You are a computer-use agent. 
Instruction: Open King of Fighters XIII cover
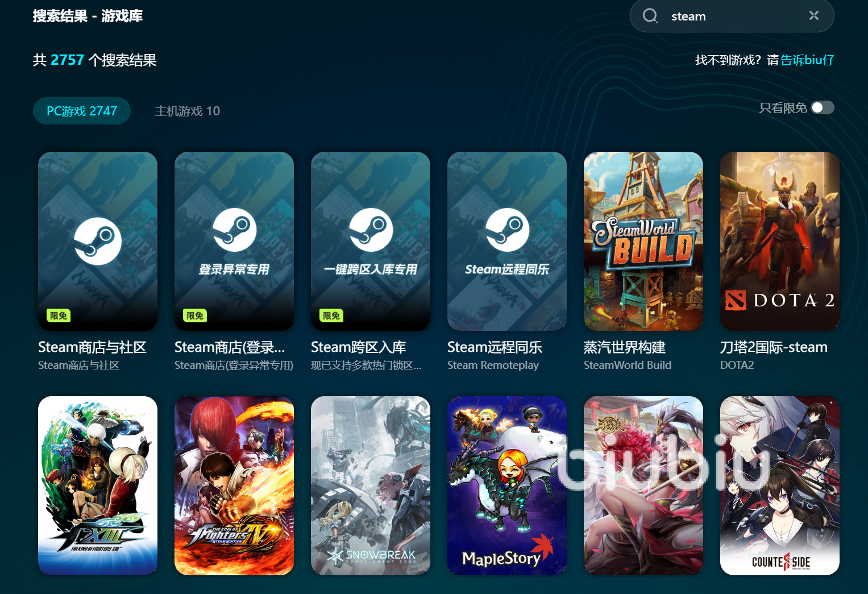pyautogui.click(x=98, y=485)
